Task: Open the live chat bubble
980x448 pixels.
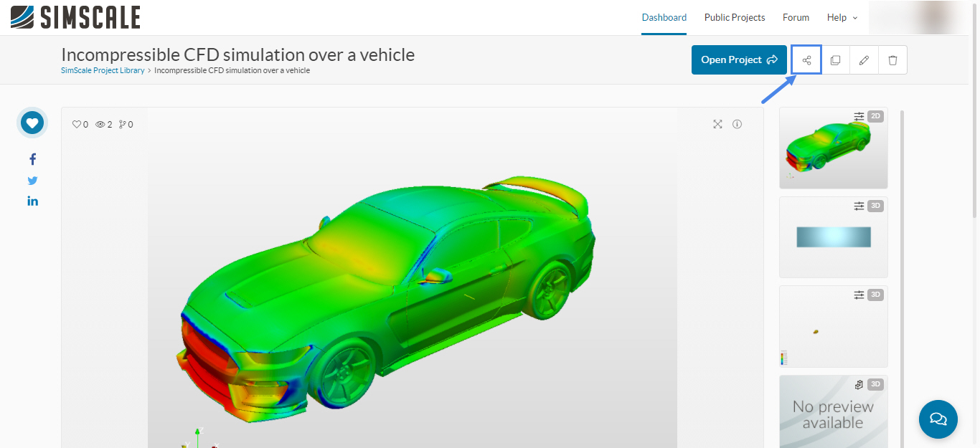Action: [938, 419]
